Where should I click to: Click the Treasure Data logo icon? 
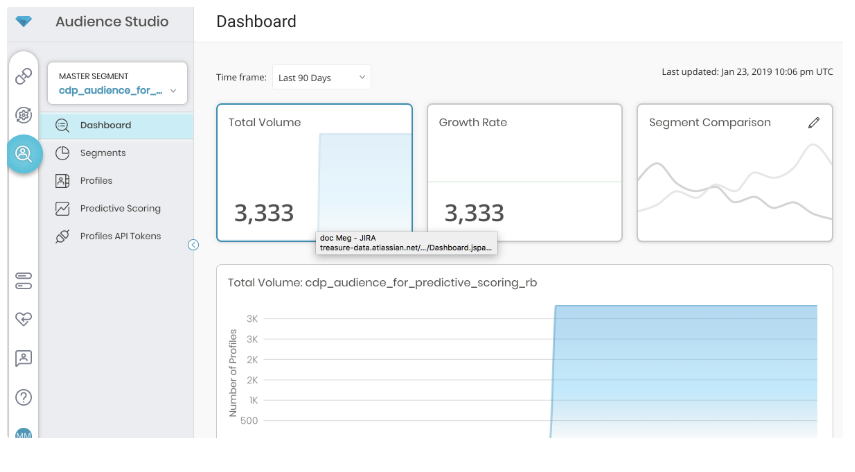point(23,21)
